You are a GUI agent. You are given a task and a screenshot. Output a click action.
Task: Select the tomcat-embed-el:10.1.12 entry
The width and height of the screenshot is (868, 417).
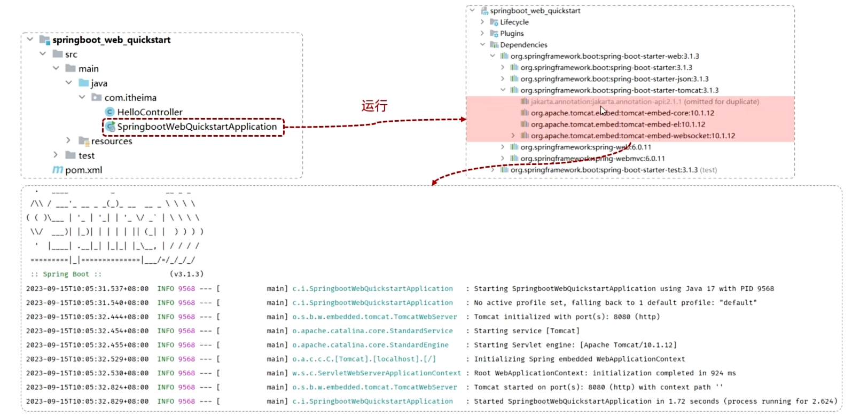618,124
